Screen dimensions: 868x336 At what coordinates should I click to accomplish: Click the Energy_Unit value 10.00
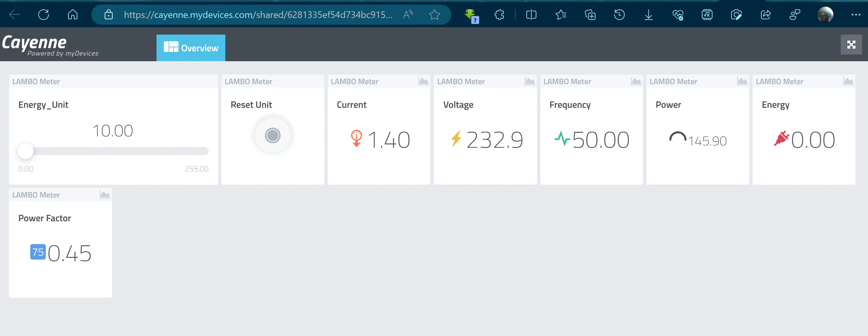pyautogui.click(x=113, y=130)
